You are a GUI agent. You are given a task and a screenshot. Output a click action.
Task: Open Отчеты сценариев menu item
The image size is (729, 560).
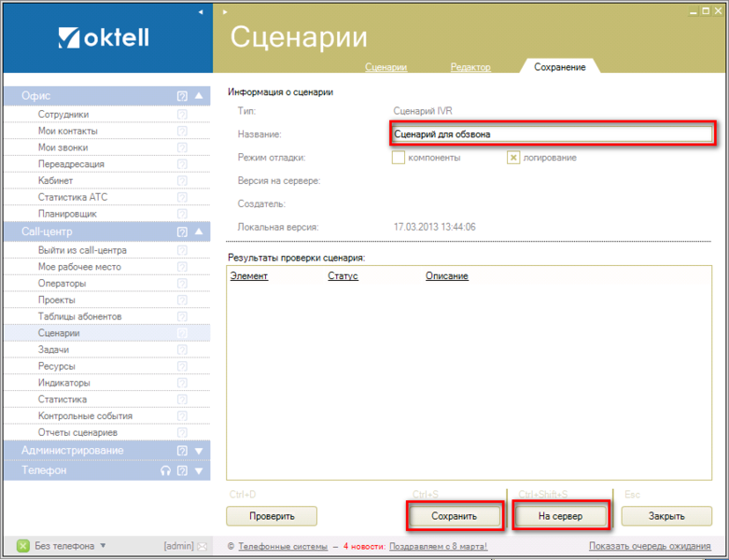coord(77,433)
